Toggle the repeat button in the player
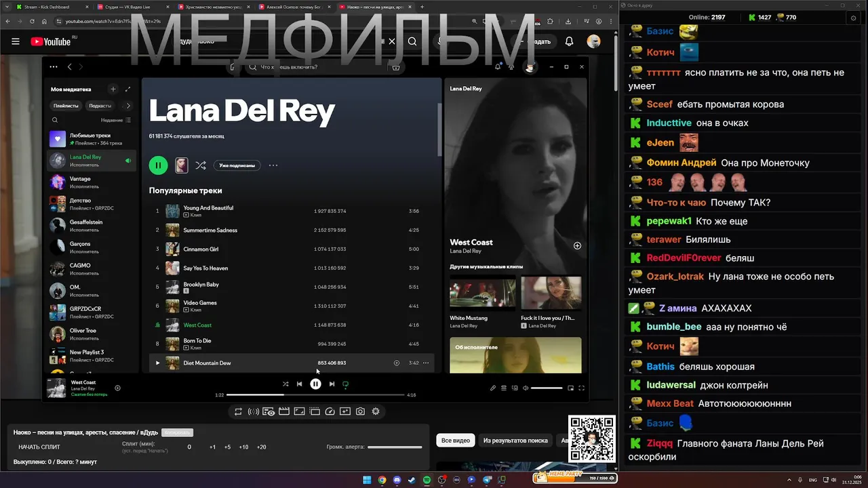Image resolution: width=868 pixels, height=488 pixels. point(346,384)
